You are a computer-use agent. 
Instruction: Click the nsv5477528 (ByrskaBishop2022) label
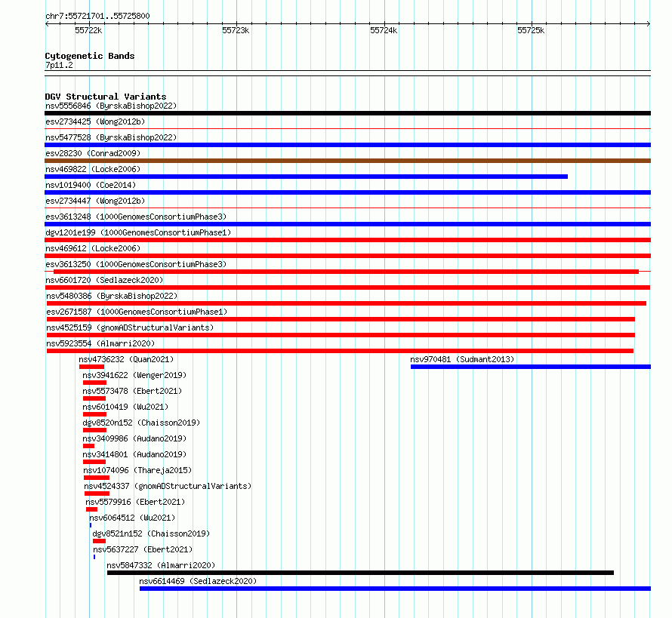[111, 137]
